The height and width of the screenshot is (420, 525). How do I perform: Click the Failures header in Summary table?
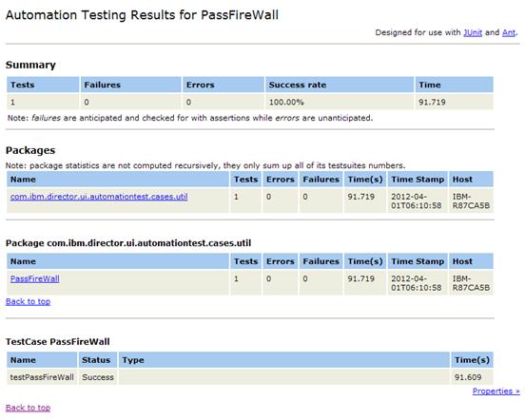pyautogui.click(x=131, y=85)
